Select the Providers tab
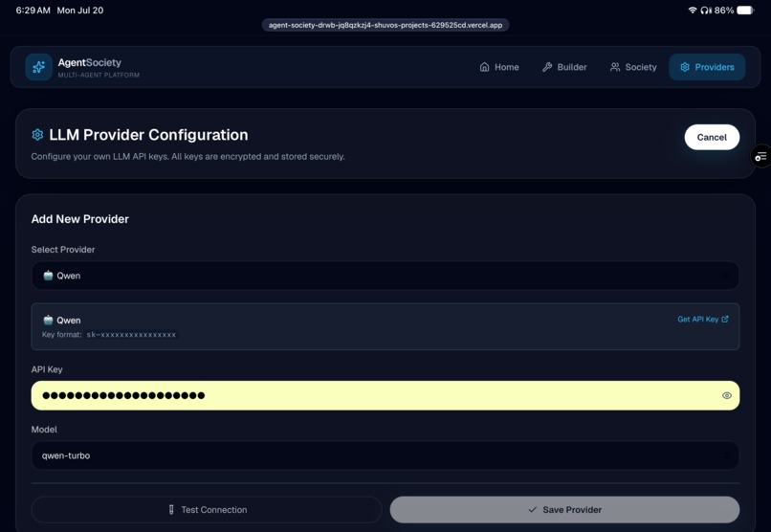This screenshot has height=532, width=771. 707,67
